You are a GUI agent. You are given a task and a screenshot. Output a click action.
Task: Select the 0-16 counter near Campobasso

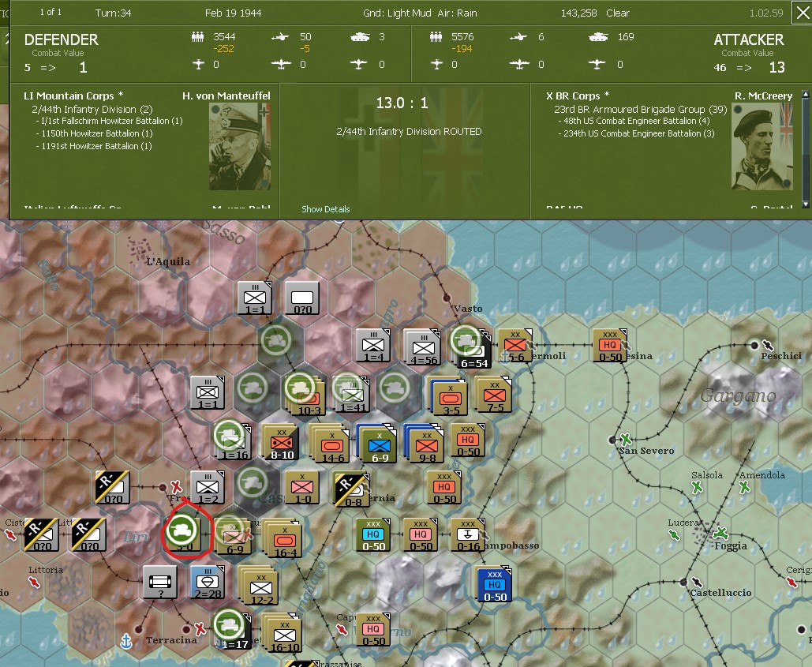[x=468, y=534]
